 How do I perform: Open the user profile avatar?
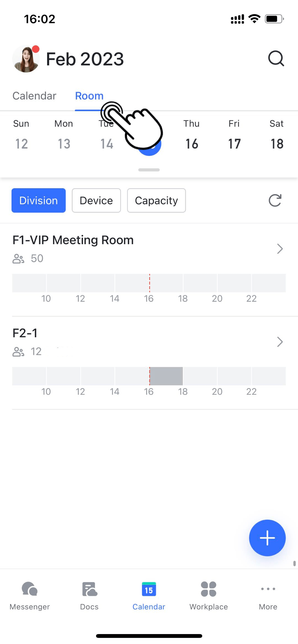pyautogui.click(x=26, y=59)
